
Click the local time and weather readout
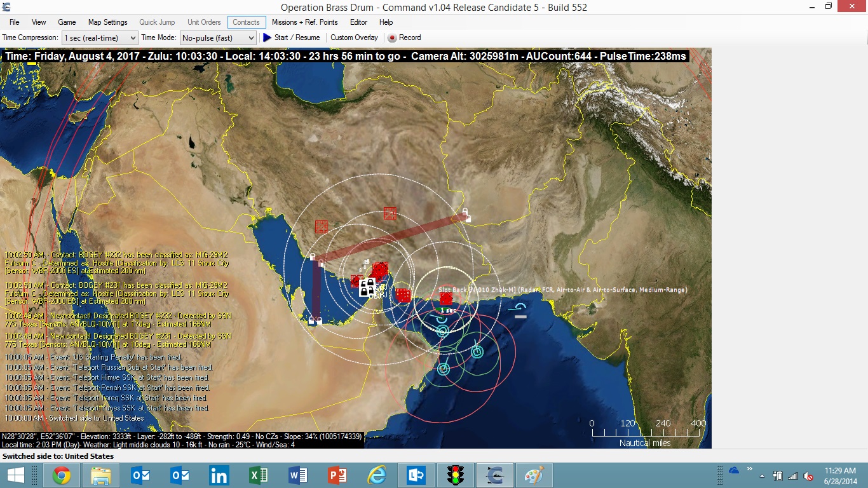[148, 445]
